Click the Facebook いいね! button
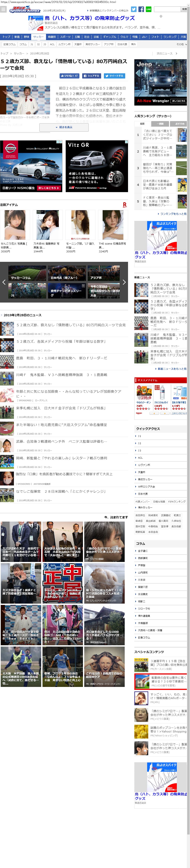The height and width of the screenshot is (868, 190). point(69,76)
